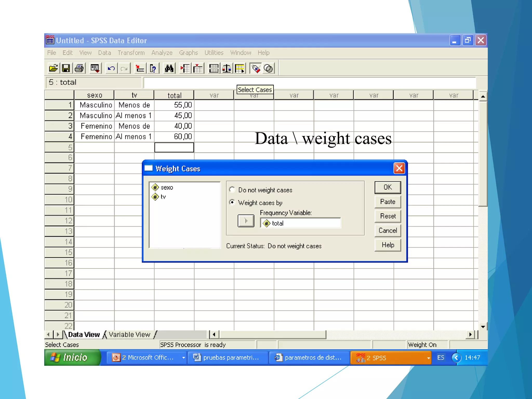Click the Weight Cases dialog title icon

[x=149, y=168]
